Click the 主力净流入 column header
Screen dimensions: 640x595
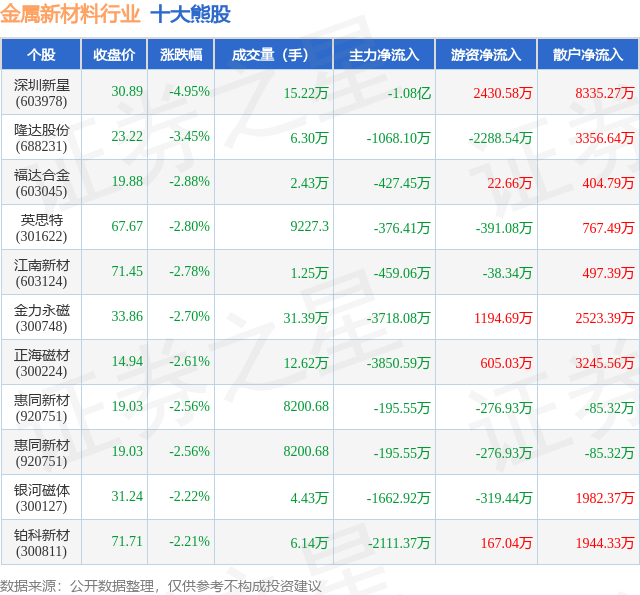coord(384,54)
